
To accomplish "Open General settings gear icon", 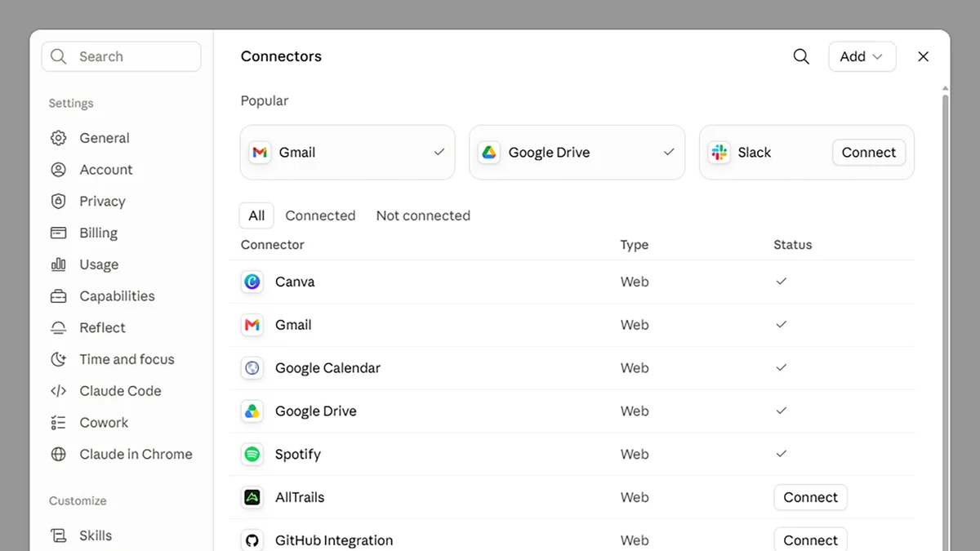I will pyautogui.click(x=58, y=138).
